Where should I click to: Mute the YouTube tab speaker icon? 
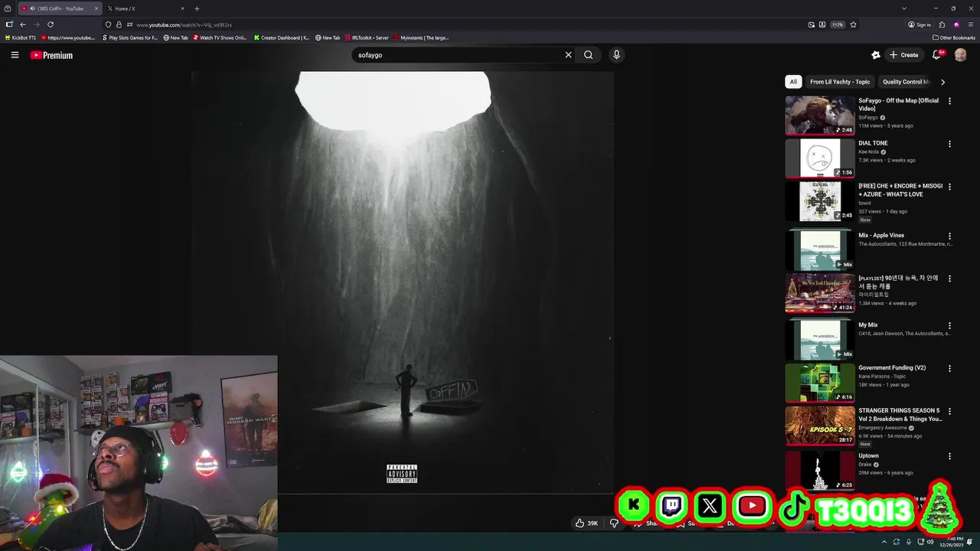(31, 8)
